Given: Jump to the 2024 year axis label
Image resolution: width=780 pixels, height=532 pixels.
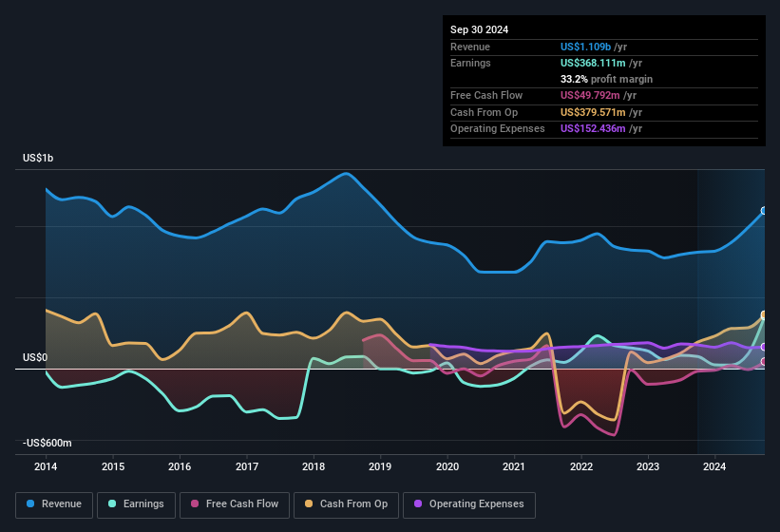Looking at the screenshot, I should (x=714, y=466).
